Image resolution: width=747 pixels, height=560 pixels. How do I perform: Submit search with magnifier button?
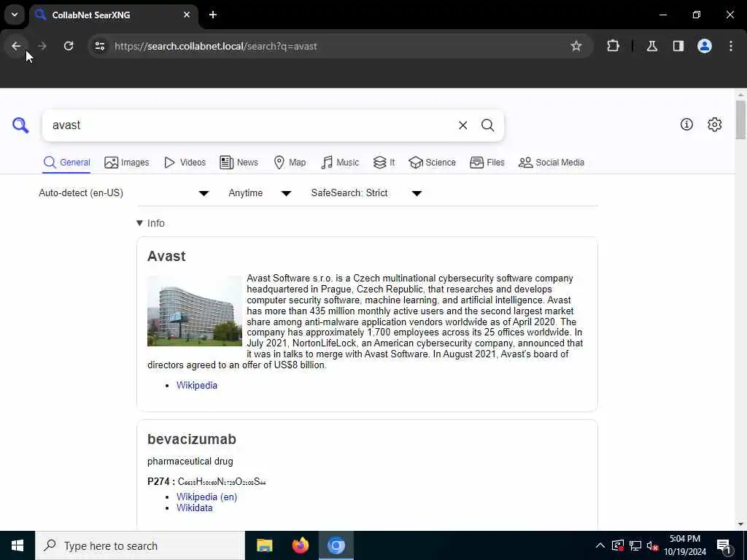(x=487, y=125)
